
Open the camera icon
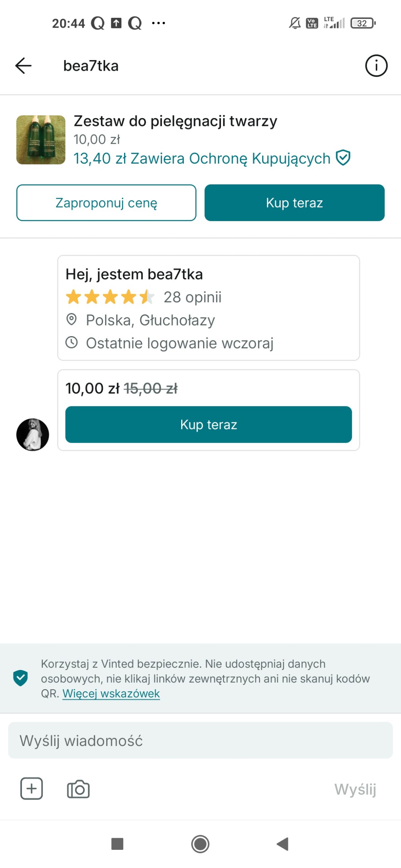[x=78, y=789]
